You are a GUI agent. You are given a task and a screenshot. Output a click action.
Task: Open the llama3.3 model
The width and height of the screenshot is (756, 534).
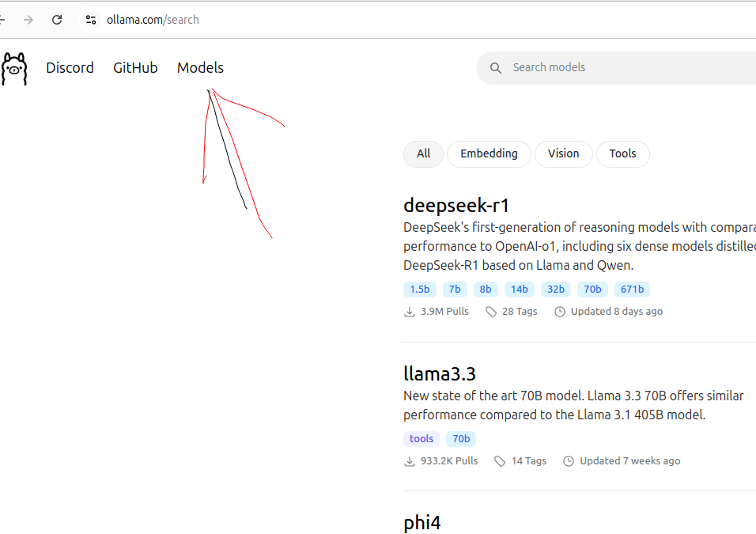click(440, 374)
